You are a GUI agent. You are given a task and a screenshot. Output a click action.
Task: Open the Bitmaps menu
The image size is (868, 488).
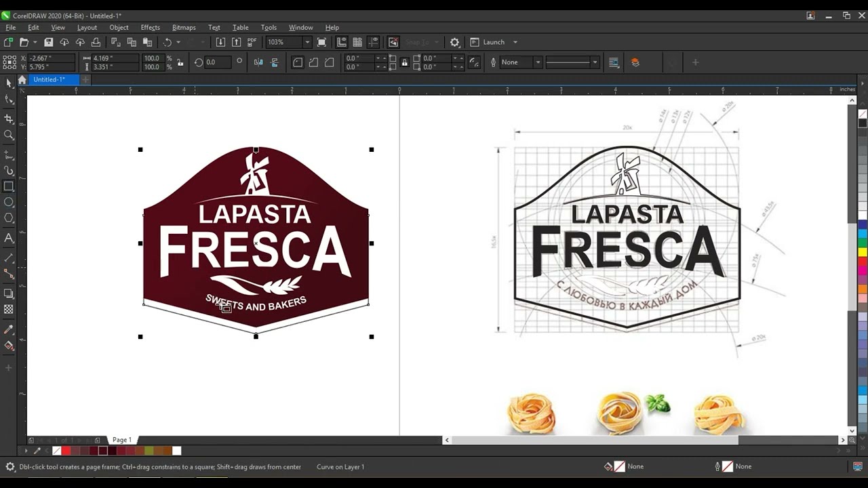click(x=184, y=28)
